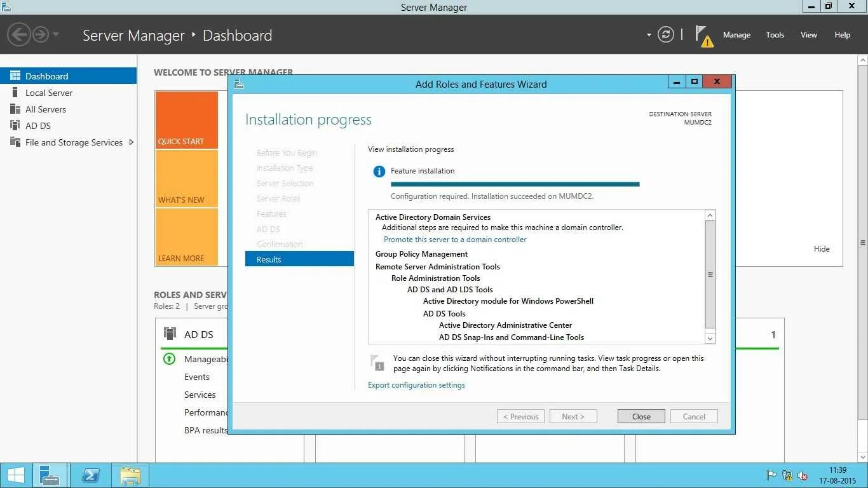This screenshot has height=488, width=868.
Task: Open the navigation history dropdown arrow
Action: coord(56,34)
